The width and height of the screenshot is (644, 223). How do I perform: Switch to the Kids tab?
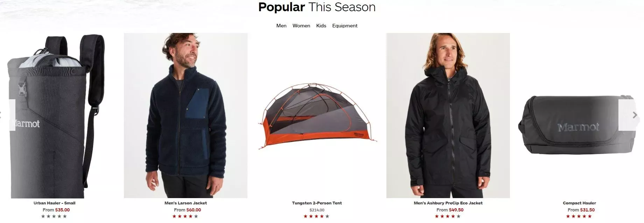coord(321,26)
